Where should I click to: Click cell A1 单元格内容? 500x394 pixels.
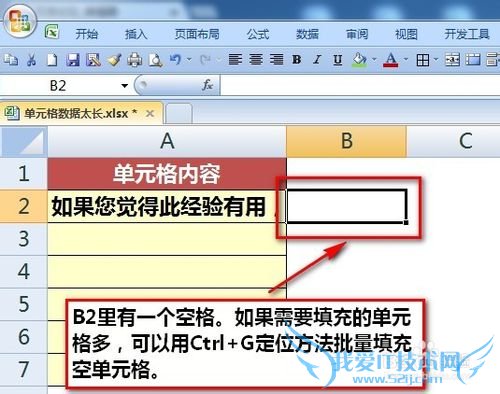pos(167,174)
